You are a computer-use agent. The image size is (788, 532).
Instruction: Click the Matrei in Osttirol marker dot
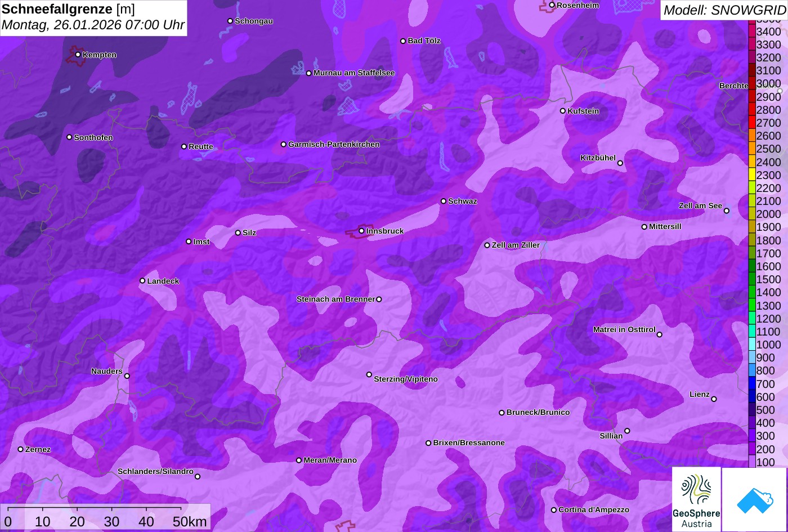[x=660, y=334]
